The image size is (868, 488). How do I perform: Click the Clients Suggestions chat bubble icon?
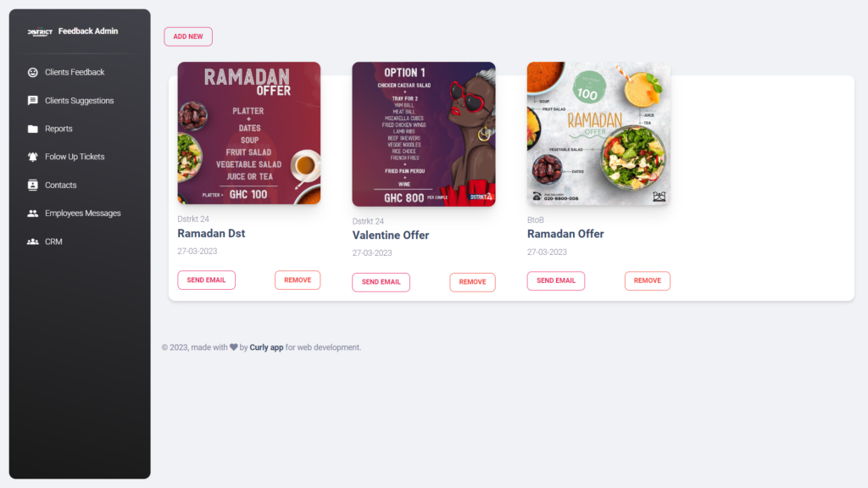(x=33, y=101)
